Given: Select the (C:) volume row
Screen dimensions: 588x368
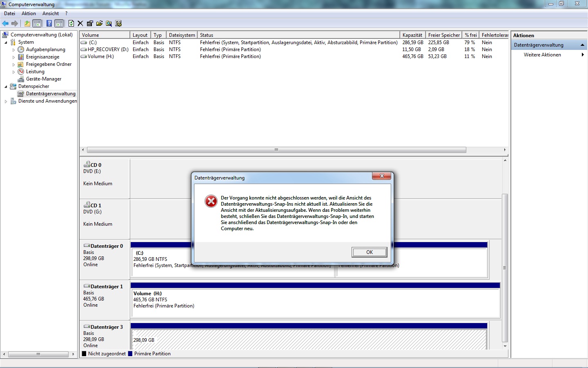Looking at the screenshot, I should [294, 43].
